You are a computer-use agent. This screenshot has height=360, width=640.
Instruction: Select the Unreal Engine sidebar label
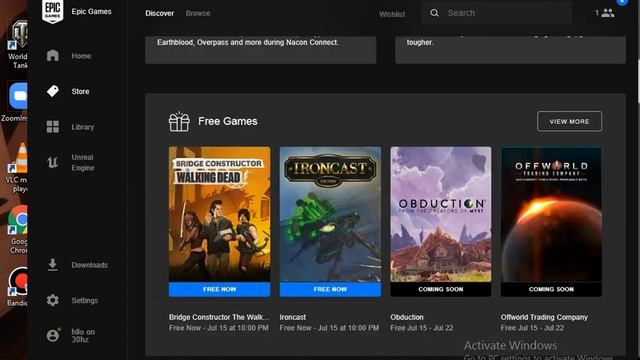click(x=83, y=162)
